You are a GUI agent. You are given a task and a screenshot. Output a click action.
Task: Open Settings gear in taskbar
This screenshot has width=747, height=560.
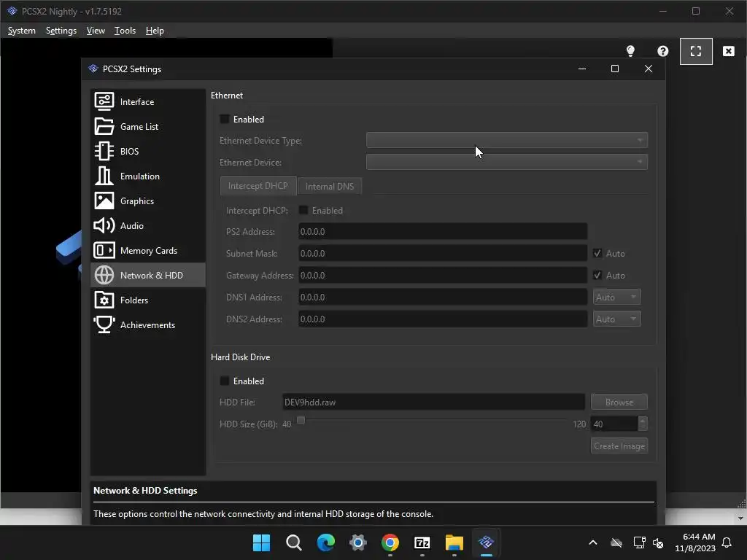(x=357, y=542)
